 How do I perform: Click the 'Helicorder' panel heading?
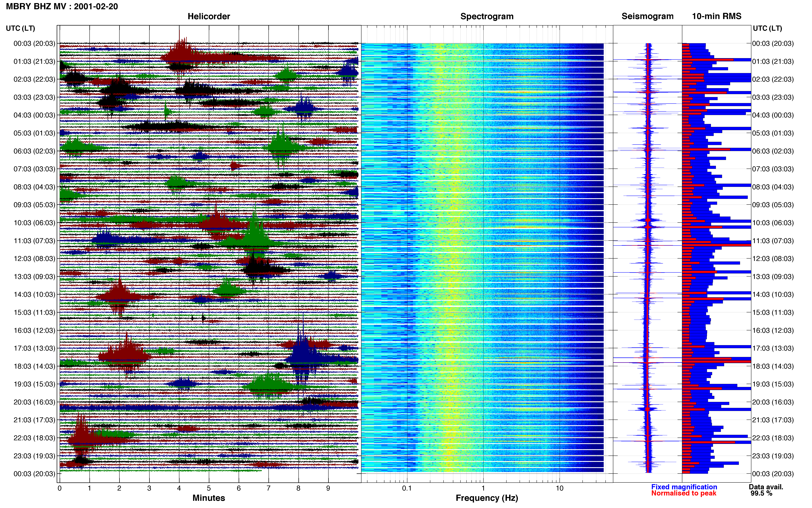click(209, 16)
